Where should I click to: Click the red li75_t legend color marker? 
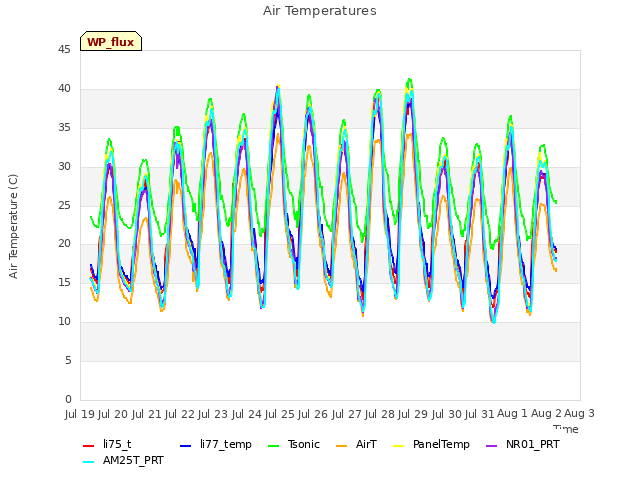(x=89, y=446)
